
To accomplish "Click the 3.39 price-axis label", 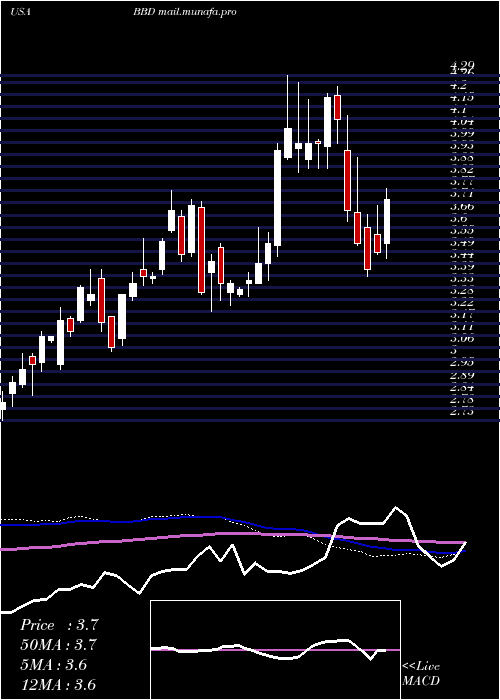I will click(x=462, y=267).
